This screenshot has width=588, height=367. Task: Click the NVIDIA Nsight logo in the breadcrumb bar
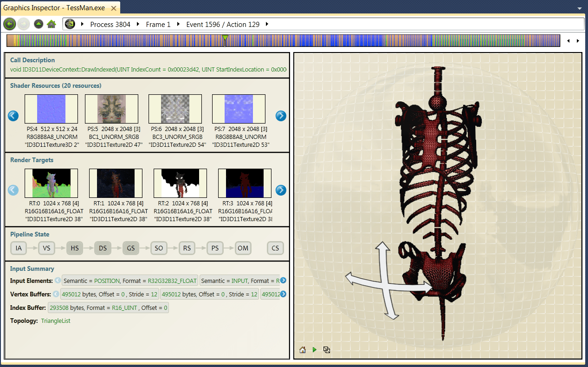click(x=70, y=24)
